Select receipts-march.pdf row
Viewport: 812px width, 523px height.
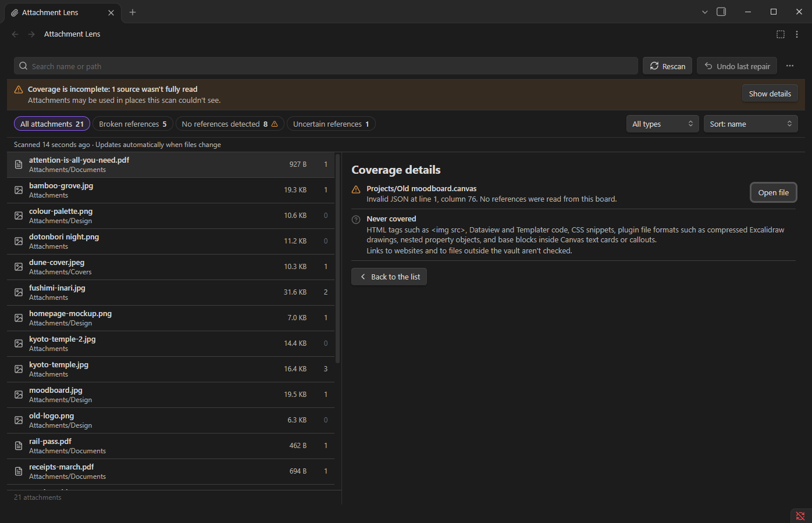tap(171, 471)
